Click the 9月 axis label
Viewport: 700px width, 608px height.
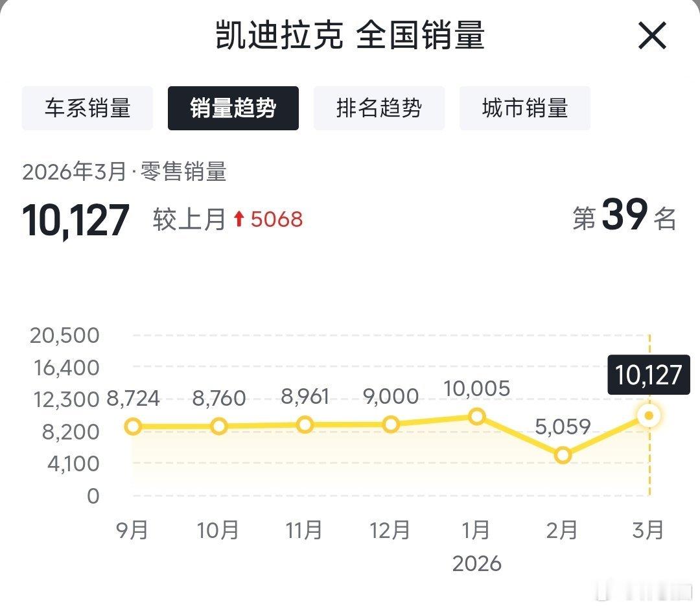[132, 530]
